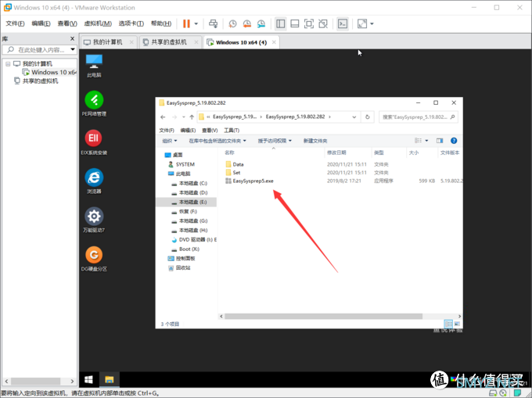Select Windows 10 x64 in library tree
The image size is (532, 398).
pyautogui.click(x=50, y=72)
